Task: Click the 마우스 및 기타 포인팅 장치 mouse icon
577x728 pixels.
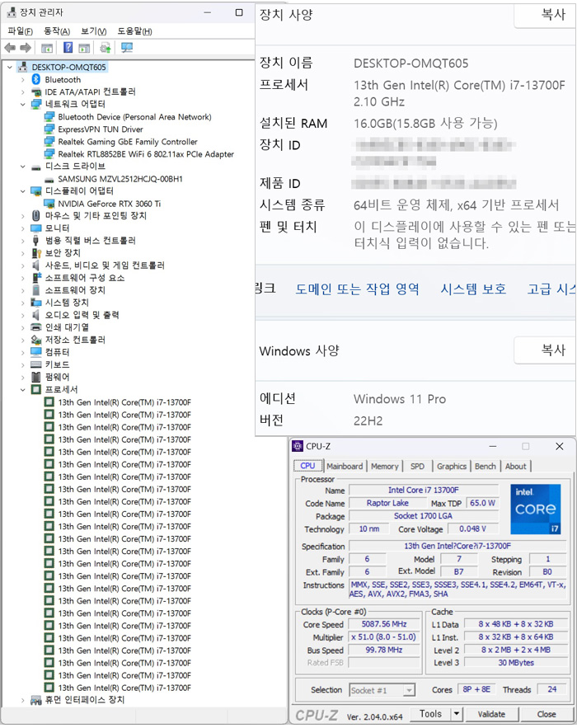Action: tap(35, 215)
